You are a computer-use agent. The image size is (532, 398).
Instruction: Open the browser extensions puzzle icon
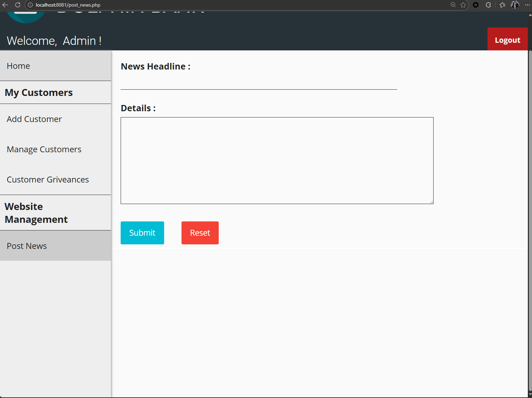[x=488, y=5]
